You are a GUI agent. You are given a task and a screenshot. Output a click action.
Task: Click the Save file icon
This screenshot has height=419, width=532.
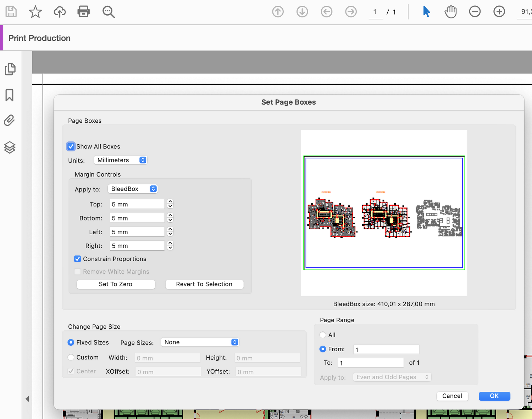click(11, 12)
